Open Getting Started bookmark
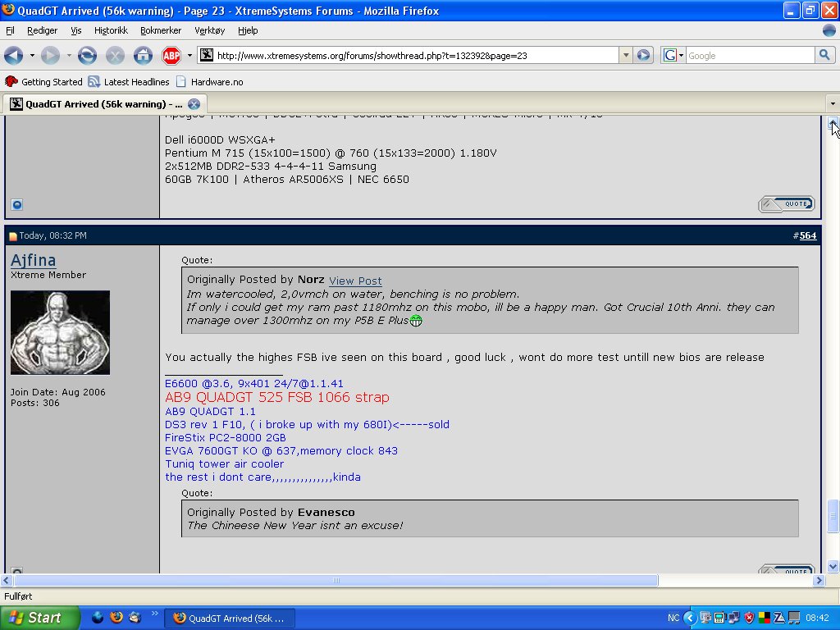 pos(44,81)
